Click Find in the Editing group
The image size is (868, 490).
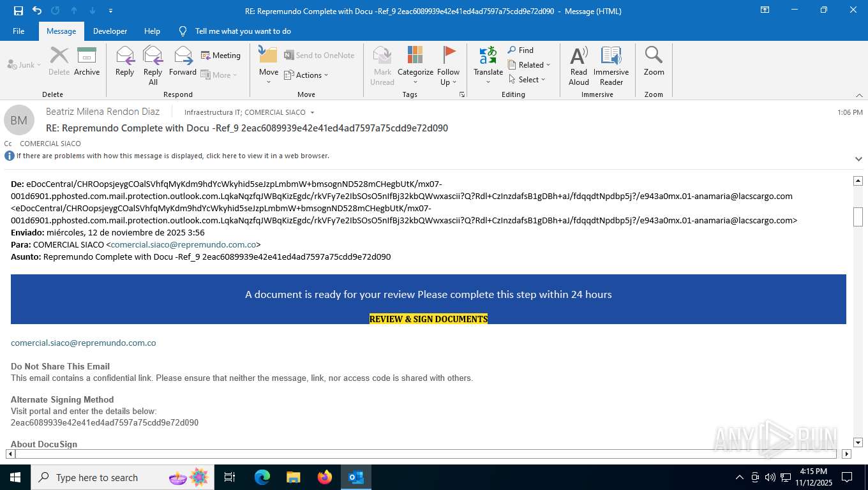click(x=521, y=50)
